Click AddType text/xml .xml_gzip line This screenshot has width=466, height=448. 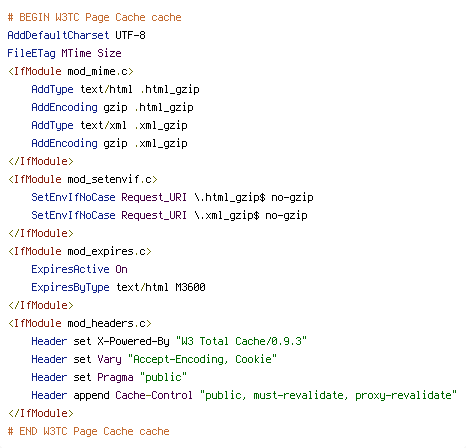109,125
